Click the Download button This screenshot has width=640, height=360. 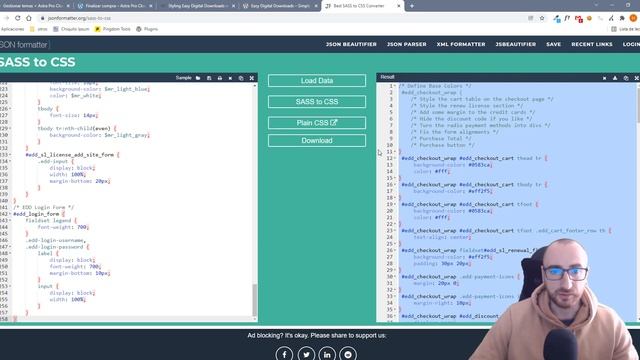[317, 140]
